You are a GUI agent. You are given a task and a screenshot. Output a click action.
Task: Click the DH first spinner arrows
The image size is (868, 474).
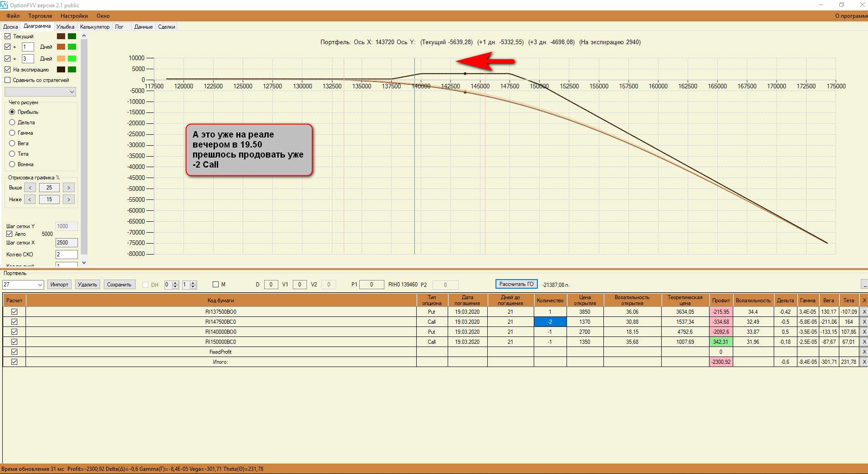[x=175, y=285]
